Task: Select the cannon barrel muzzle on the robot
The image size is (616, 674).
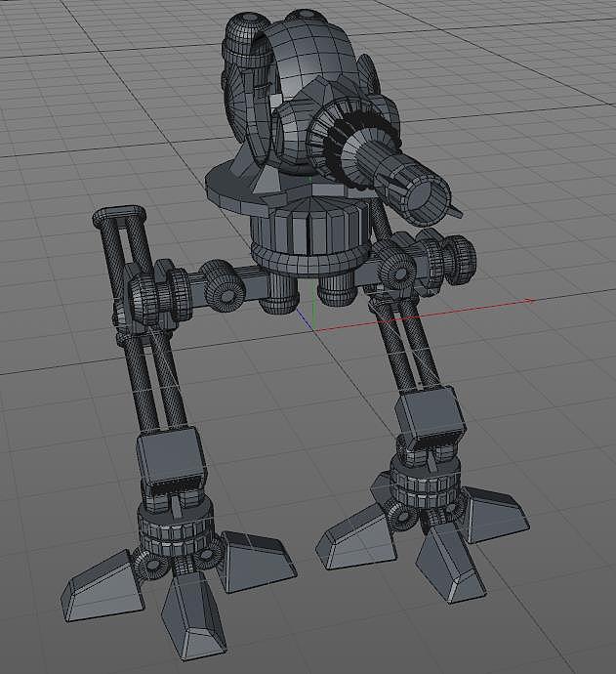Action: (426, 198)
